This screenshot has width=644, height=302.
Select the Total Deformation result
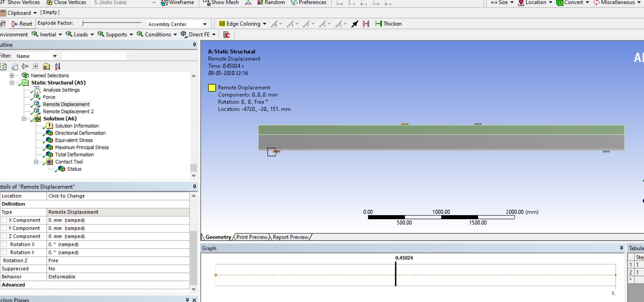[x=74, y=154]
